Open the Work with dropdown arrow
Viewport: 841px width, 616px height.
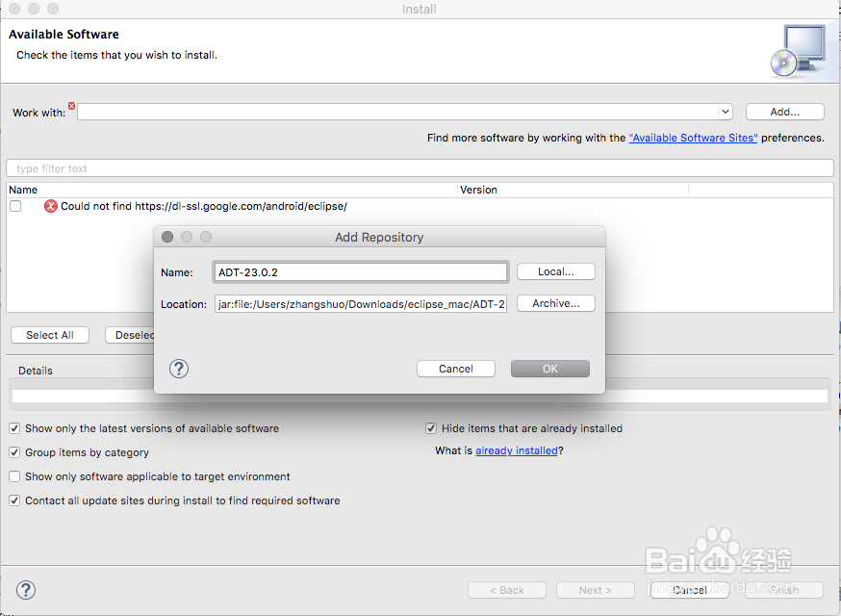[726, 113]
